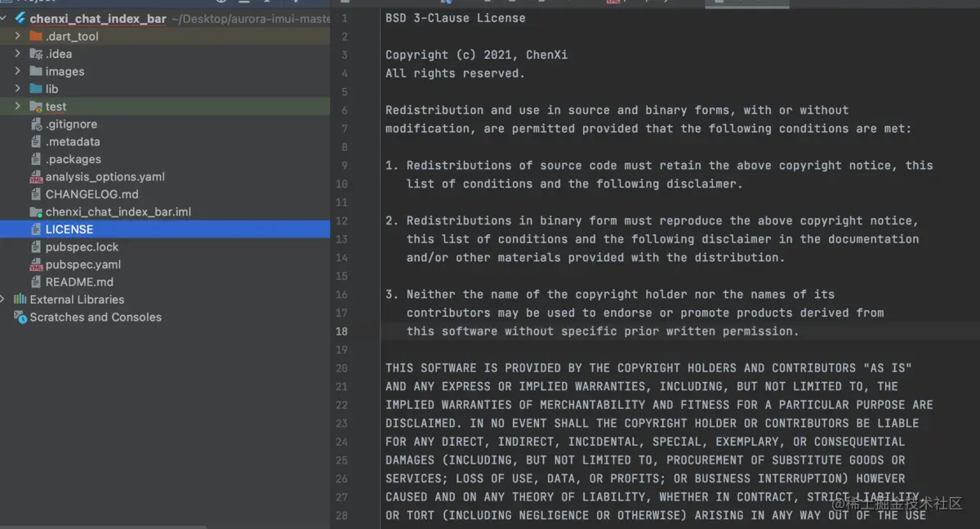Expand the lib folder arrow
The height and width of the screenshot is (529, 980).
click(18, 89)
